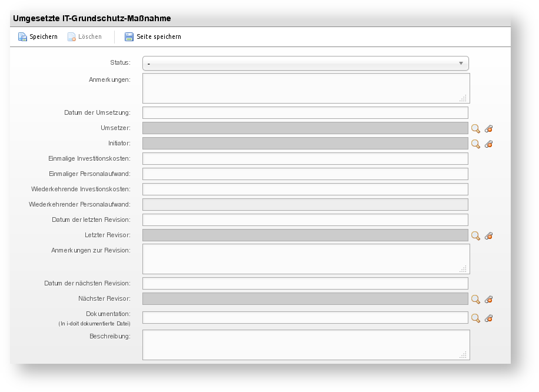Open object browser for Initiator field
Image resolution: width=539 pixels, height=392 pixels.
coord(475,144)
